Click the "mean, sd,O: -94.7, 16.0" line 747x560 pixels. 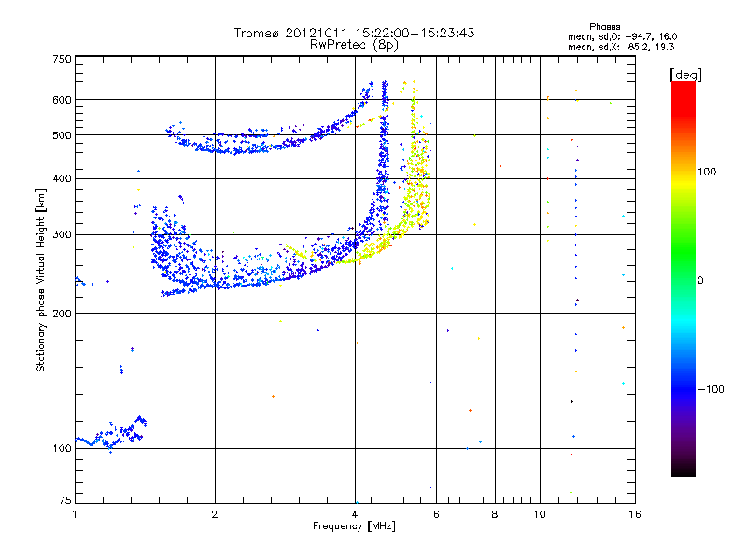click(x=622, y=36)
